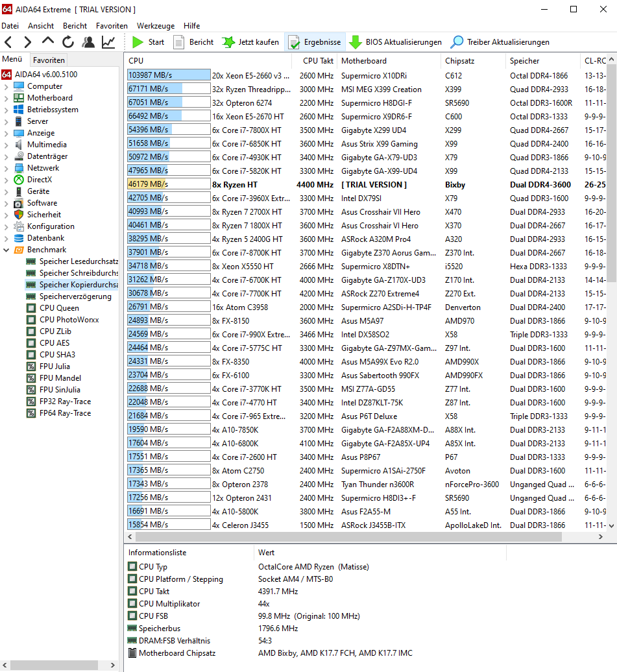Sort by the Motherboard column header
617x672 pixels.
pyautogui.click(x=389, y=61)
